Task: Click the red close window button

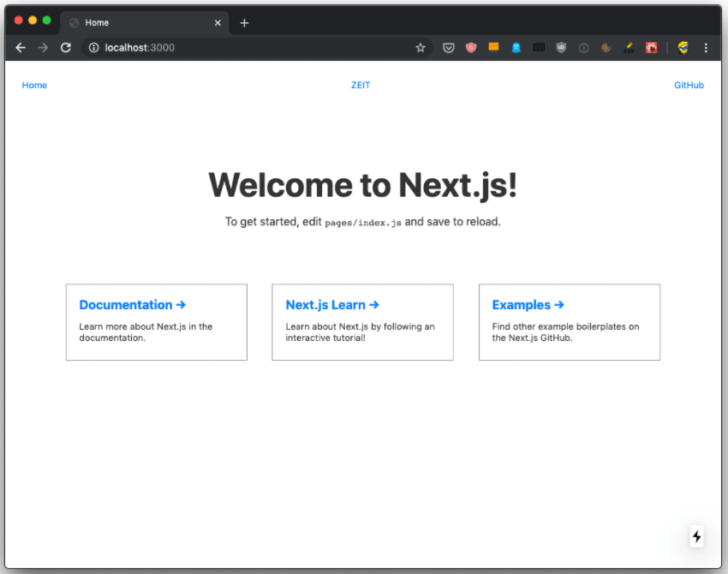Action: (x=19, y=20)
